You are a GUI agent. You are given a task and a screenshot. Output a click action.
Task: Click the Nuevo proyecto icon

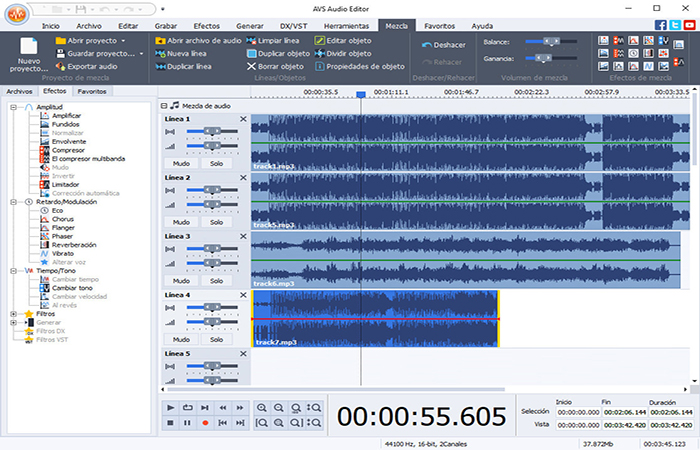(29, 55)
